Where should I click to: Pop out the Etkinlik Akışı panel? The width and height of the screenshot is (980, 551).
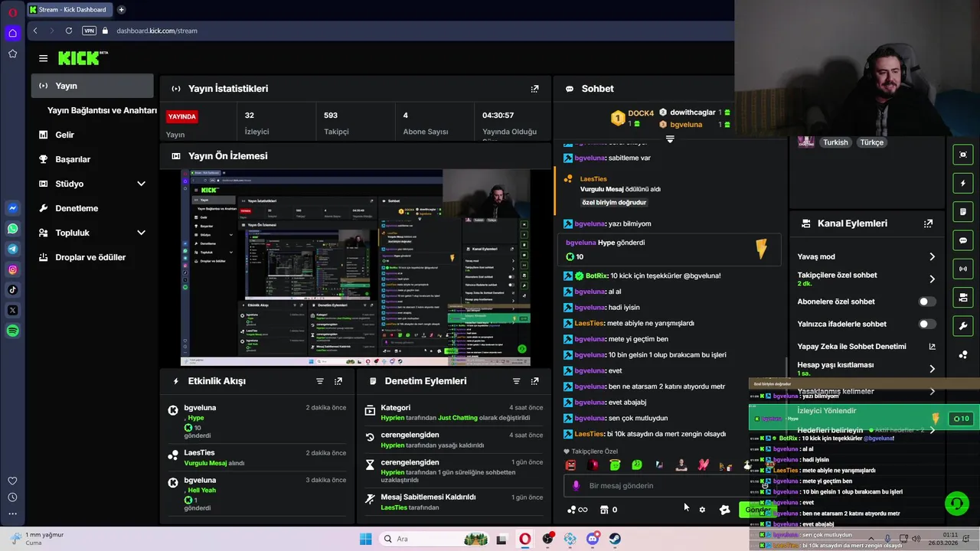pos(338,381)
